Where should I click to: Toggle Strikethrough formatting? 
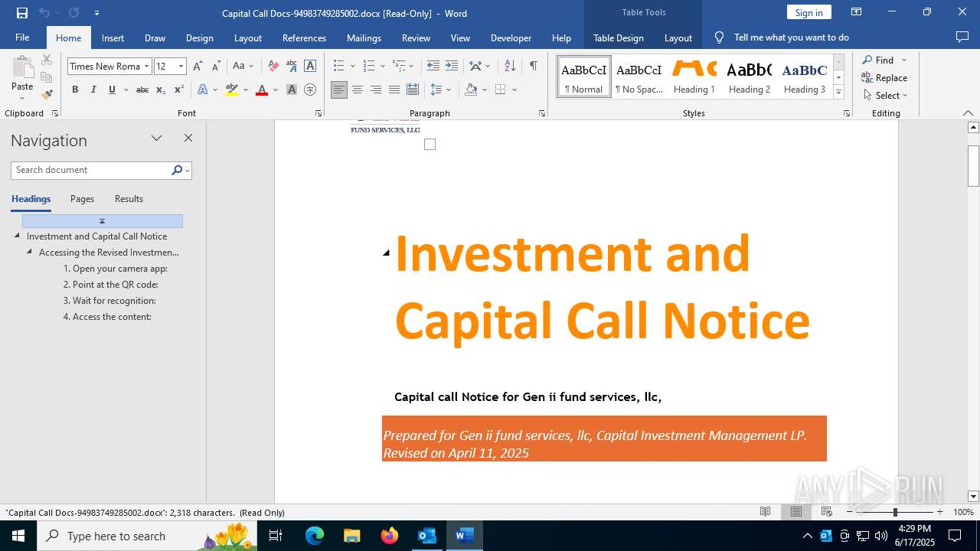[142, 90]
